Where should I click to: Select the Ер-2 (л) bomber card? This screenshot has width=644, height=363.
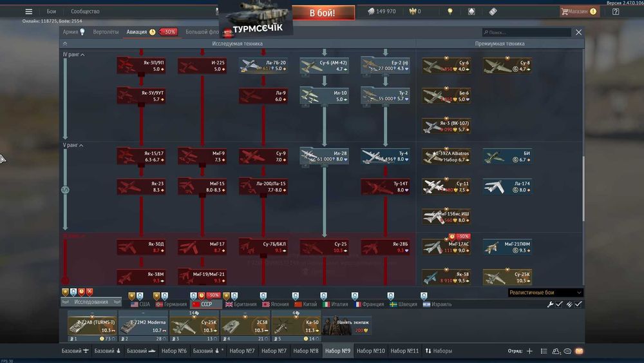385,66
